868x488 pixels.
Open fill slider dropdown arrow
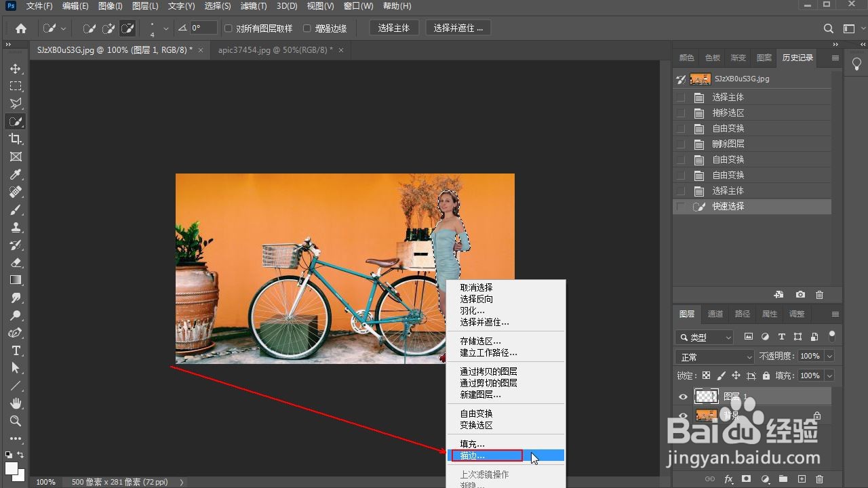point(829,375)
